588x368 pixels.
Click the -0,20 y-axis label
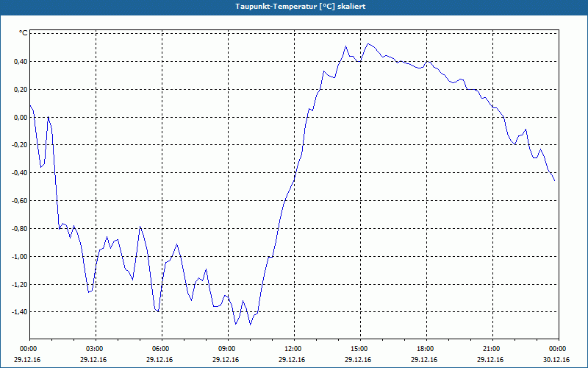(20, 145)
